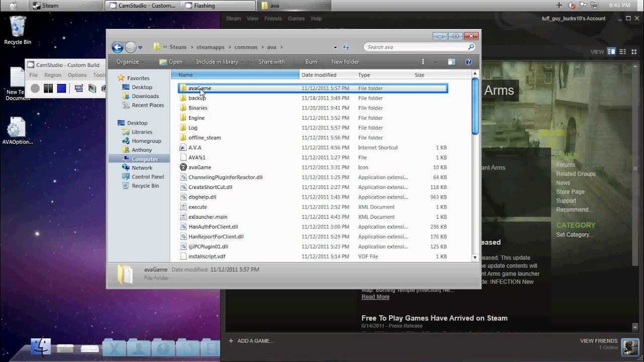Open the Organize menu
The width and height of the screenshot is (644, 362).
pos(129,62)
